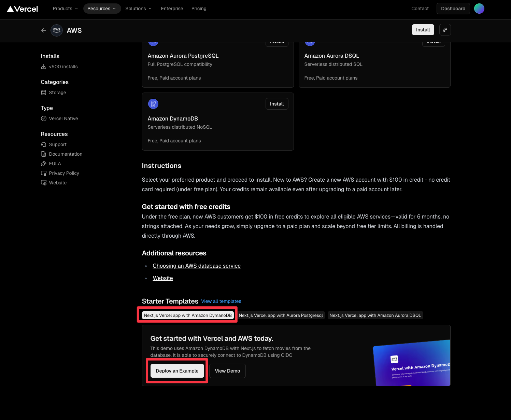Viewport: 511px width, 420px height.
Task: Click the Vercel with Amazon DynamoDB preview thumbnail
Action: pos(412,364)
